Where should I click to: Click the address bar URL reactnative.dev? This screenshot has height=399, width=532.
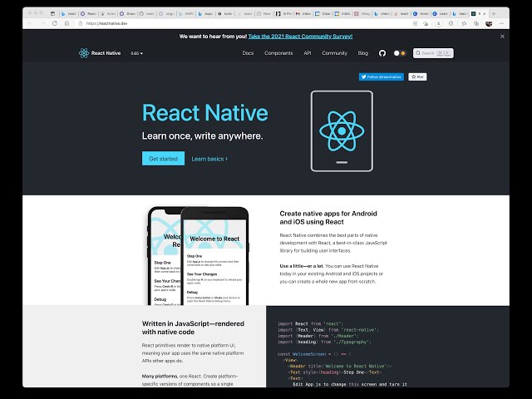tap(107, 23)
